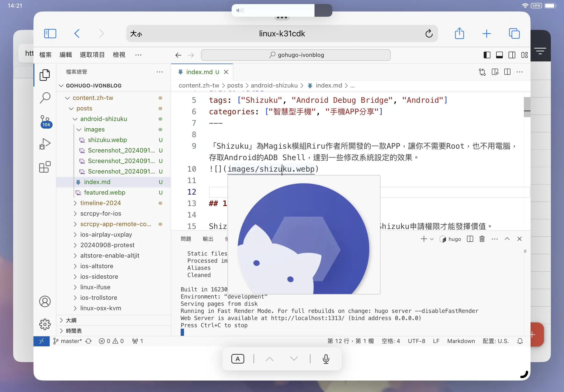Toggle the bottom panel visibility
This screenshot has width=564, height=392.
pyautogui.click(x=499, y=55)
